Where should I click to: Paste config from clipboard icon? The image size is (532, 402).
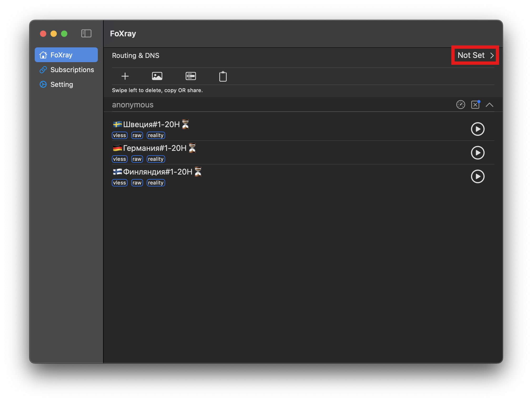(x=223, y=77)
